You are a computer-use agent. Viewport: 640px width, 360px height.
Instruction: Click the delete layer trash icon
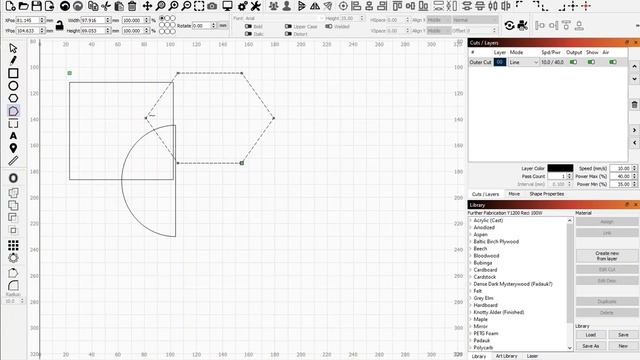pyautogui.click(x=634, y=104)
